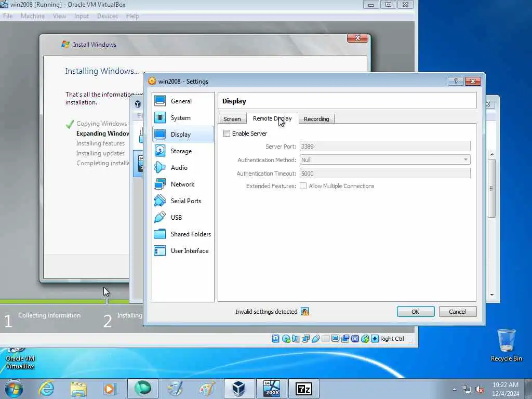The image size is (532, 399).
Task: Click the invalid settings warning icon
Action: point(305,312)
